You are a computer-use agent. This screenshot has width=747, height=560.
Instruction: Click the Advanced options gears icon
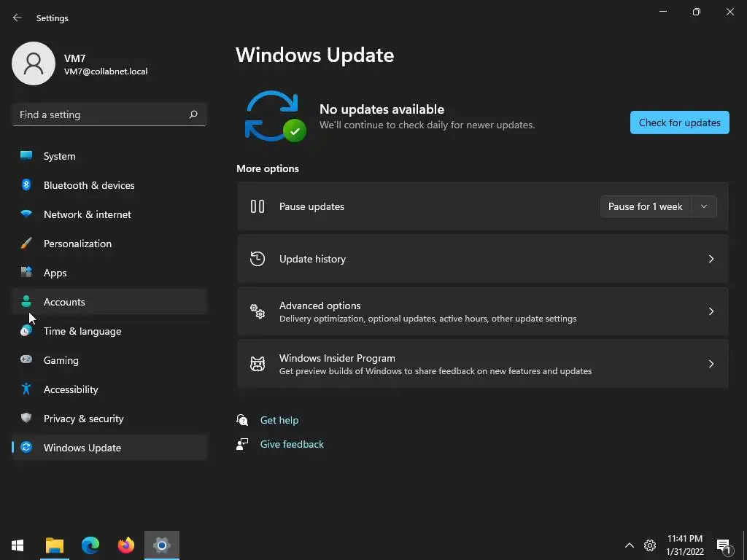[x=258, y=311]
